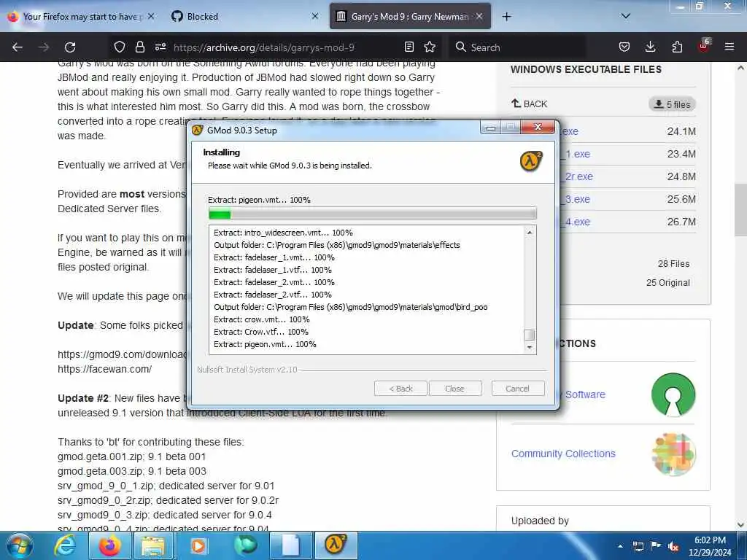This screenshot has width=747, height=560.
Task: Click Cancel in GMod Setup dialog
Action: coord(517,389)
